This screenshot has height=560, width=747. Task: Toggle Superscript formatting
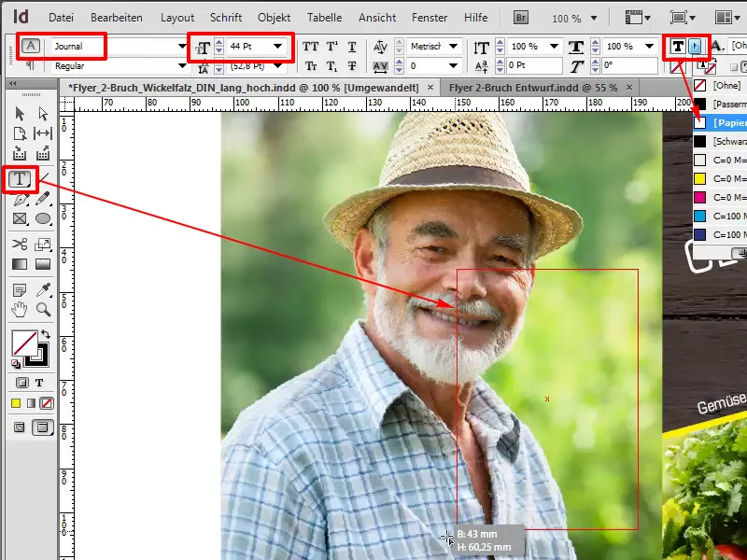click(x=332, y=47)
